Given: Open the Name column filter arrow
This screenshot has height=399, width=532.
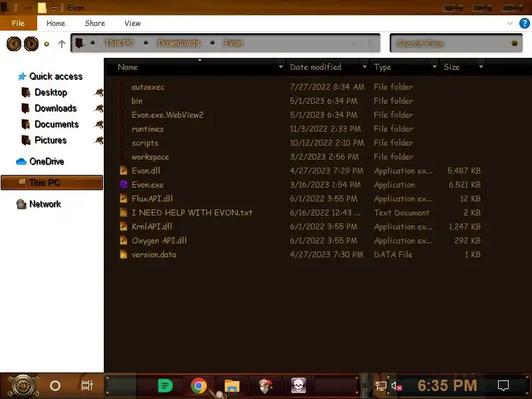Looking at the screenshot, I should point(281,67).
